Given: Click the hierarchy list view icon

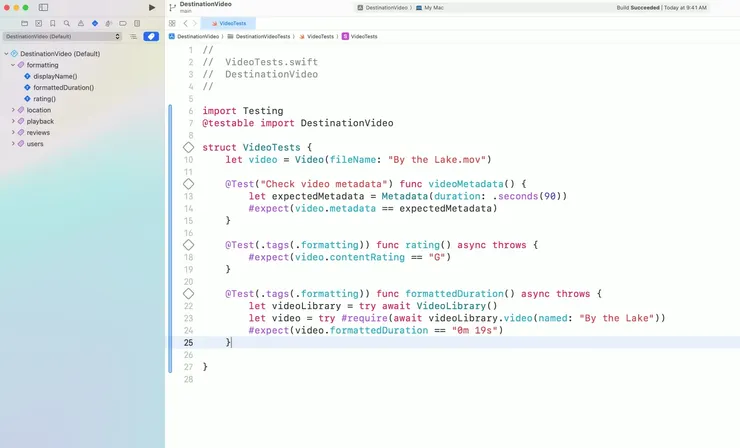Looking at the screenshot, I should click(134, 36).
